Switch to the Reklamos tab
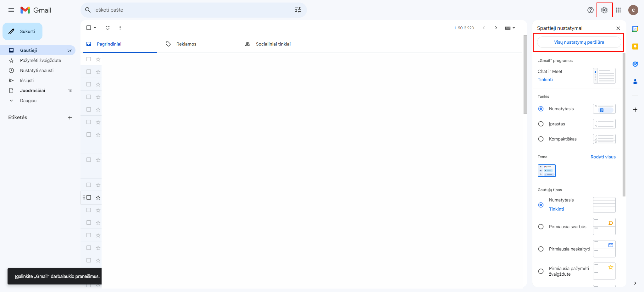 pos(199,44)
